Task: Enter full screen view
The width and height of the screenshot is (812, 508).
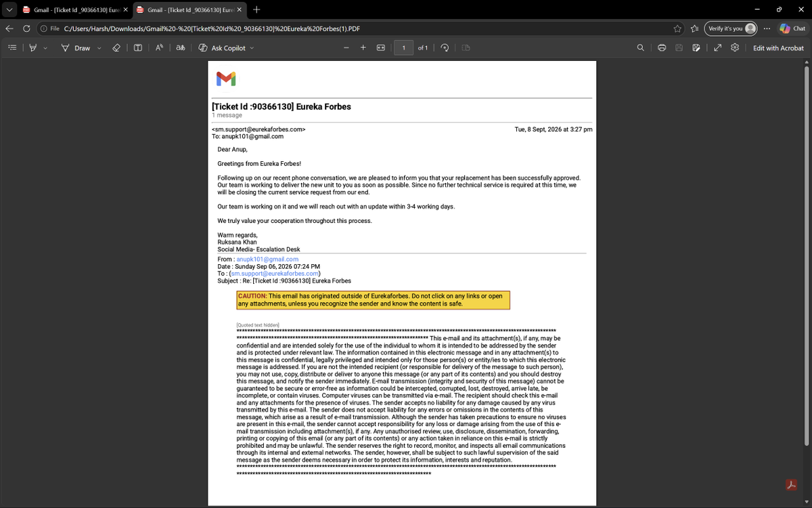Action: pos(717,48)
